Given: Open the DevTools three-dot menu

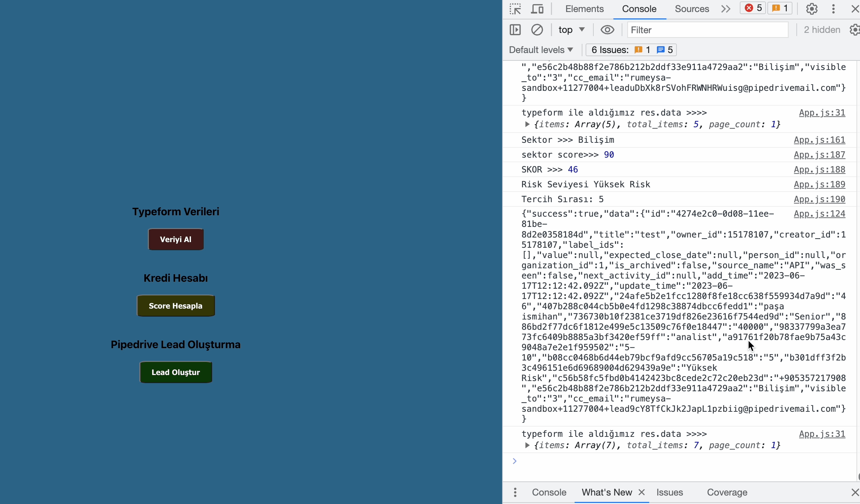Looking at the screenshot, I should pos(833,9).
